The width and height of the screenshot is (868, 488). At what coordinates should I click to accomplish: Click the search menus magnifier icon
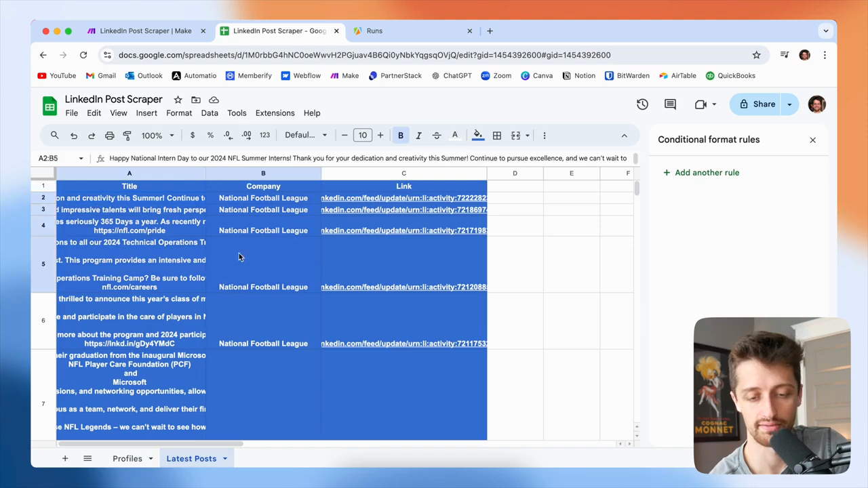[55, 136]
